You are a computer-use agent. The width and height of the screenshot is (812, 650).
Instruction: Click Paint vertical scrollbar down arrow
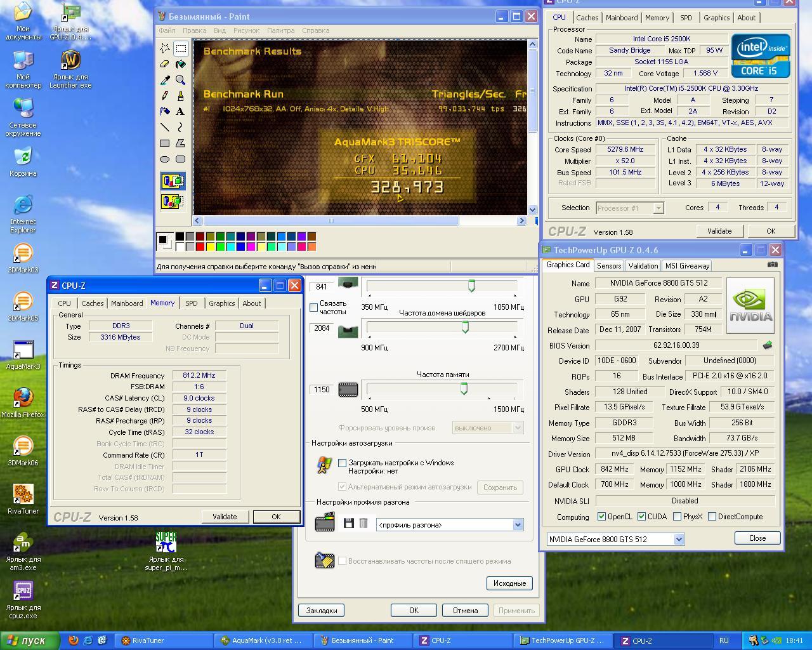pyautogui.click(x=532, y=210)
